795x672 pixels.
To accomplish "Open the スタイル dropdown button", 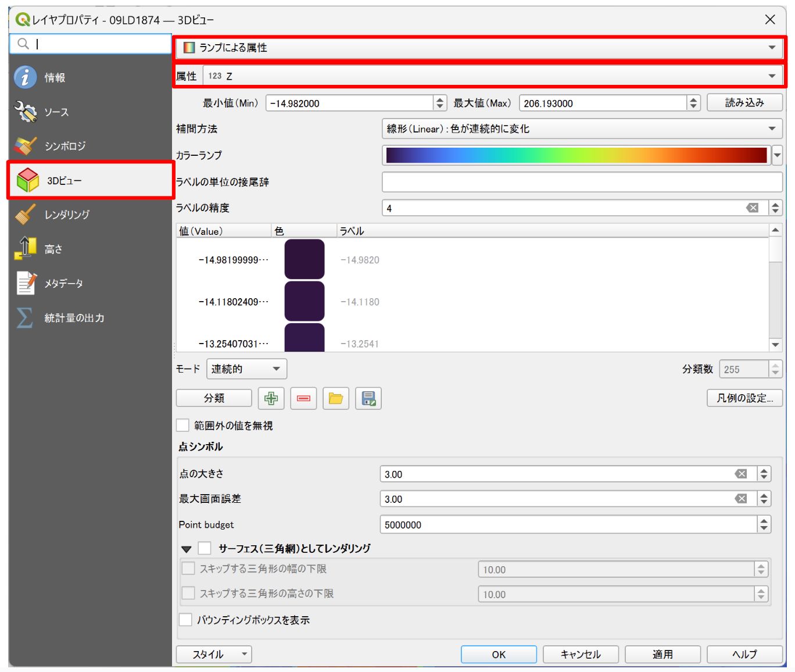I will [214, 655].
